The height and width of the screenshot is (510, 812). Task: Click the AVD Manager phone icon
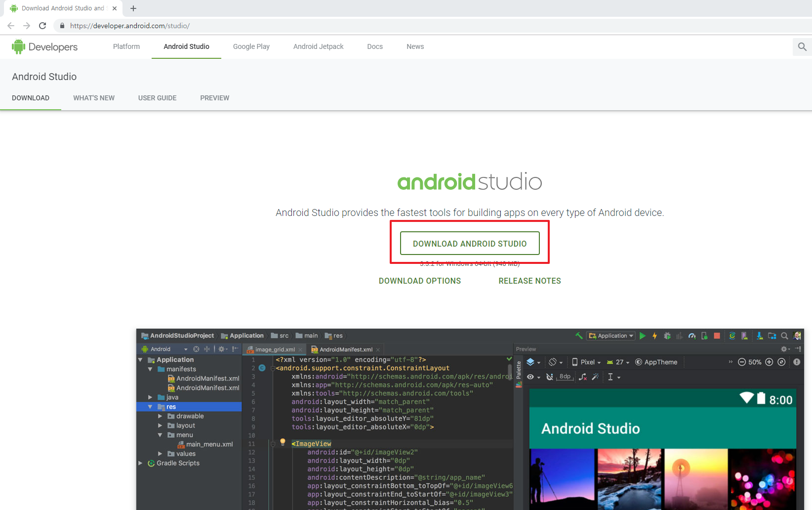[x=744, y=336]
